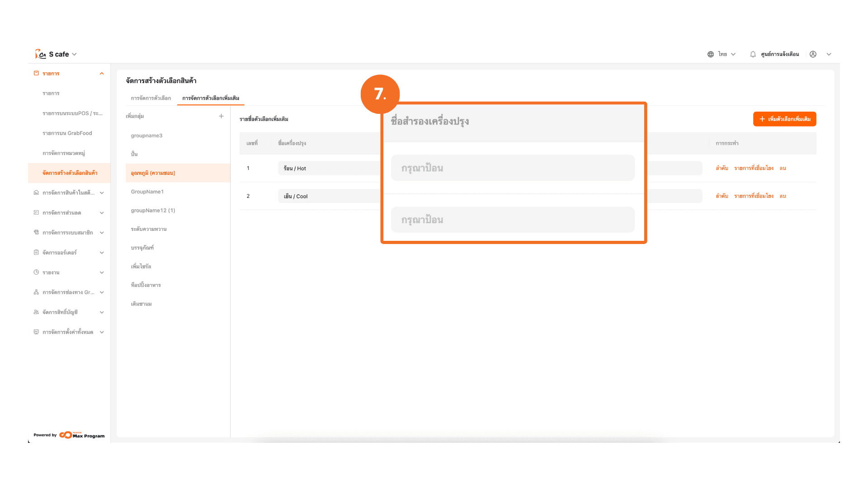Click ลบ link for ร้อน / Hot row

[783, 168]
